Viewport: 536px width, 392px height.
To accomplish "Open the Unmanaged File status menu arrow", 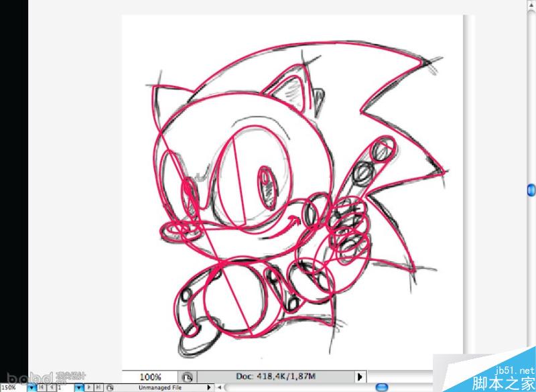I will (209, 387).
